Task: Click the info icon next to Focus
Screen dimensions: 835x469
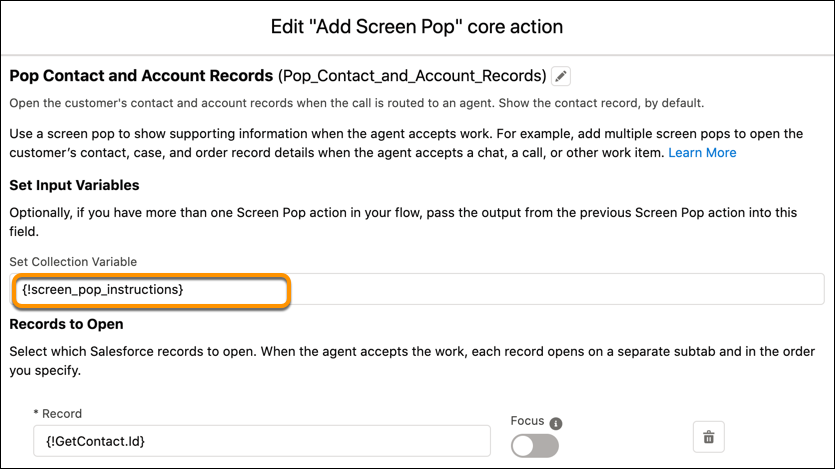Action: 556,422
